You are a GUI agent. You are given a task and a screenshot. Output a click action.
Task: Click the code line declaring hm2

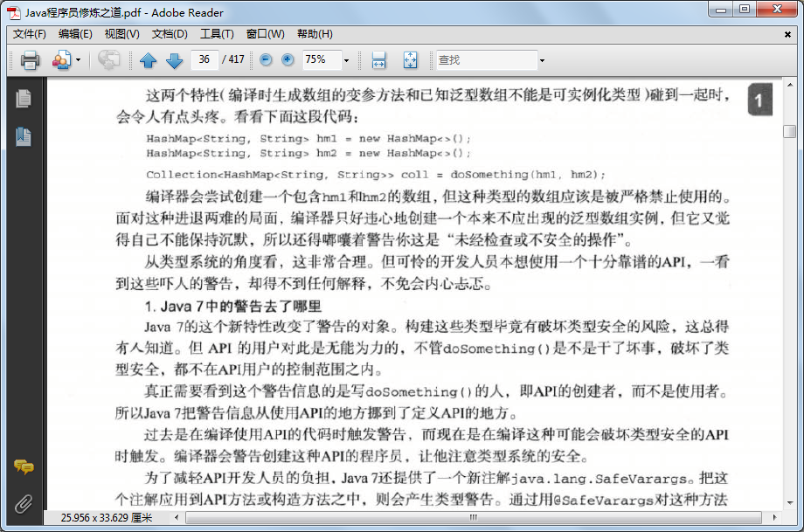(308, 153)
